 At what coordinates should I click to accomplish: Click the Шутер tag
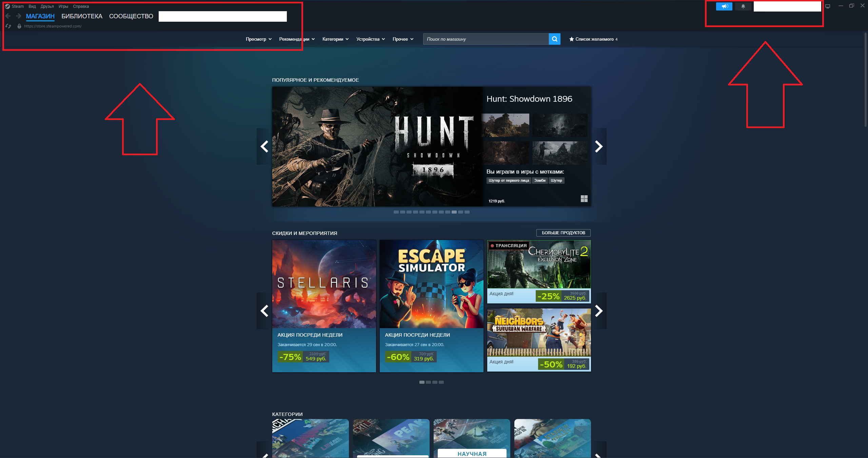(x=556, y=180)
